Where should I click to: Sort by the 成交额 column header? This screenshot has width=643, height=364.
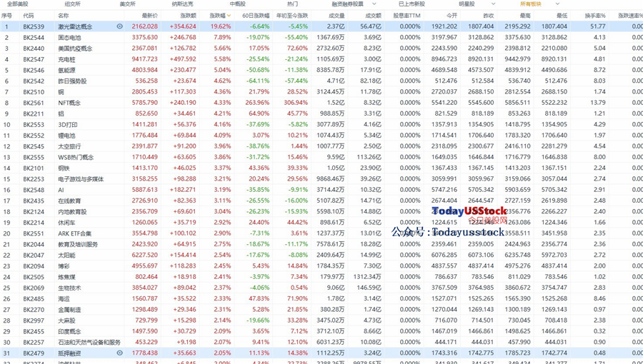(x=373, y=16)
